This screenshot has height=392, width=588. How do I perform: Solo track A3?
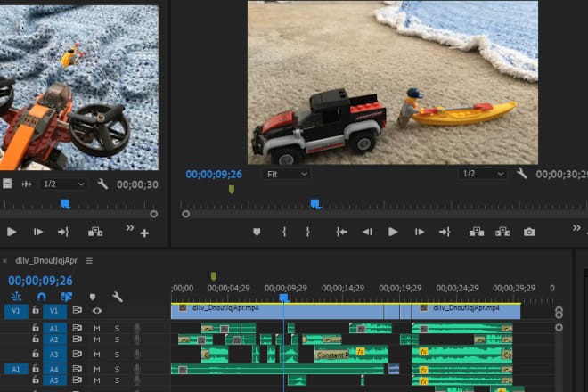pyautogui.click(x=117, y=354)
